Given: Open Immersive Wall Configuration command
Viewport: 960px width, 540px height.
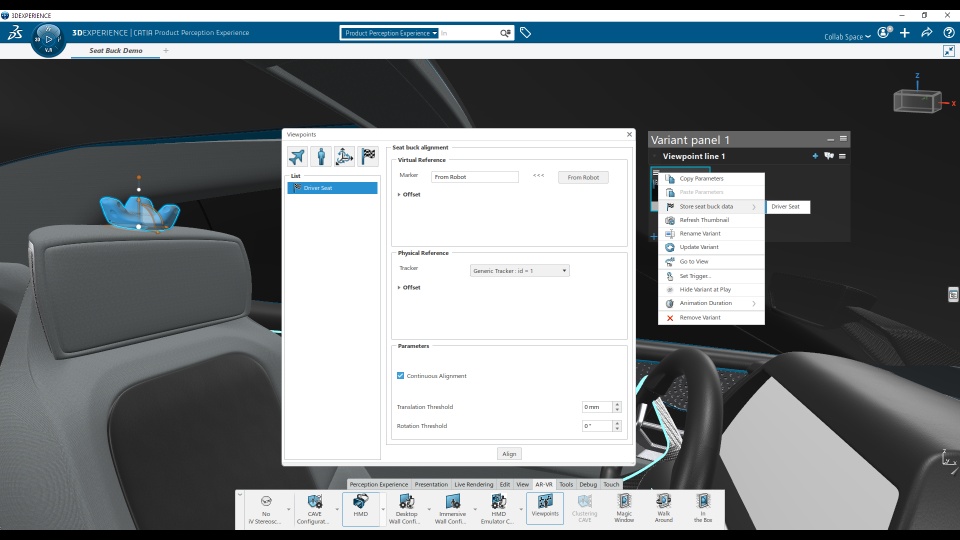Looking at the screenshot, I should tap(452, 509).
